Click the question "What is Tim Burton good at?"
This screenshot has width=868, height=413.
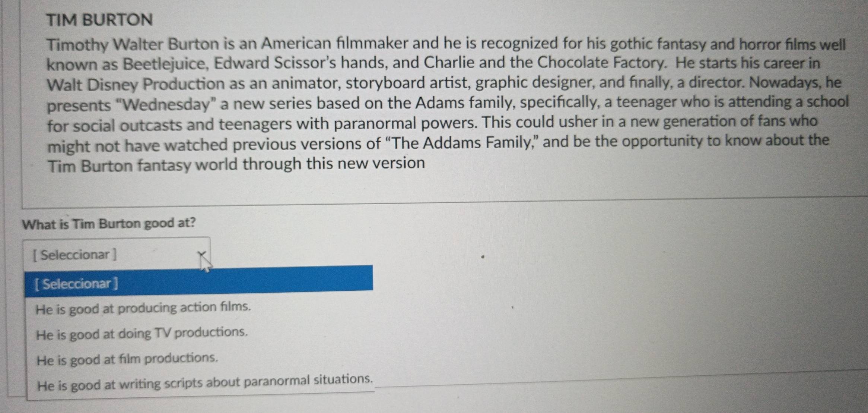(x=109, y=224)
